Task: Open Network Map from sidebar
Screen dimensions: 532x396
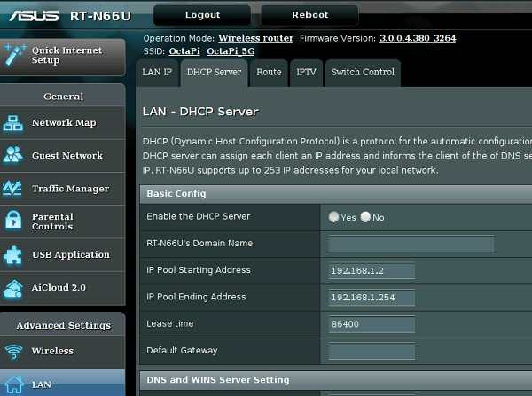Action: pyautogui.click(x=62, y=123)
